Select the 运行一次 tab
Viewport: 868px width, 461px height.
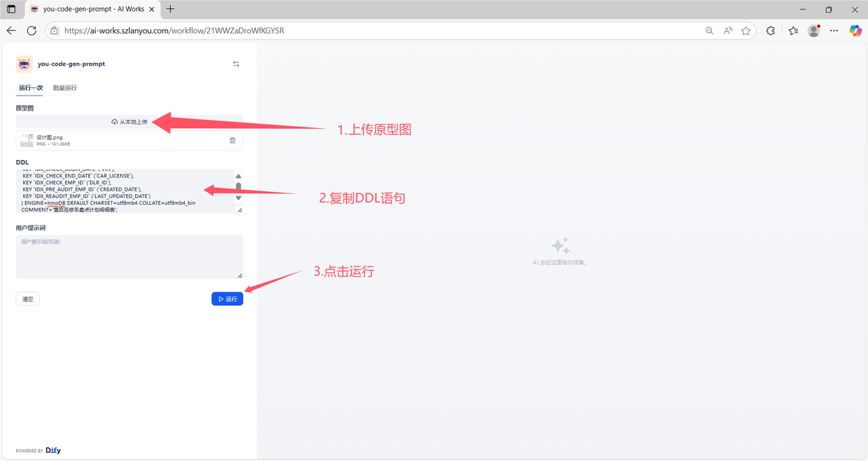click(30, 87)
